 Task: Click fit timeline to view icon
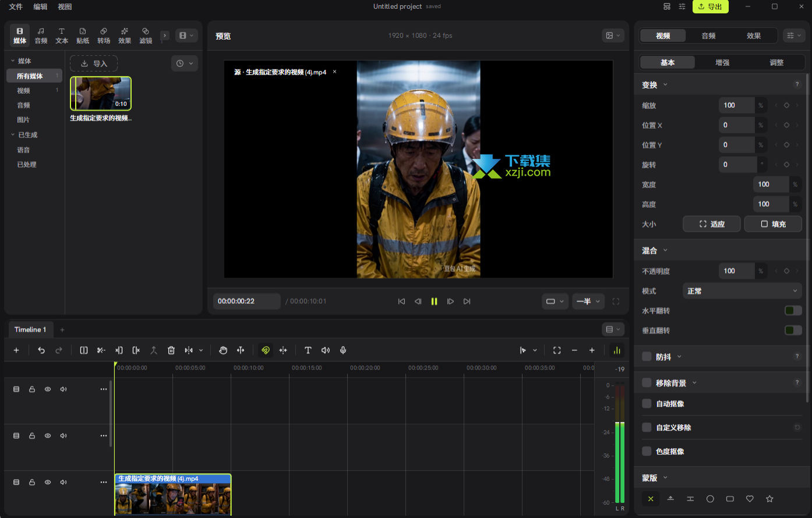click(557, 350)
